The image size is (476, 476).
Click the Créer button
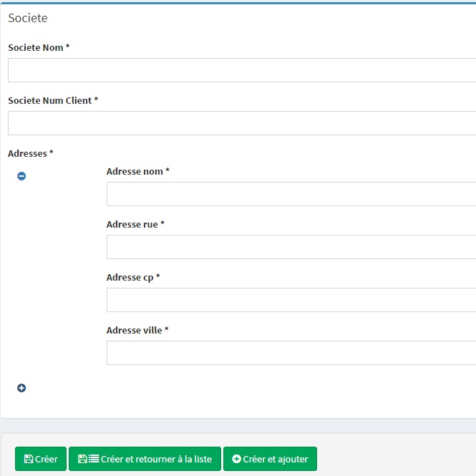(x=41, y=459)
